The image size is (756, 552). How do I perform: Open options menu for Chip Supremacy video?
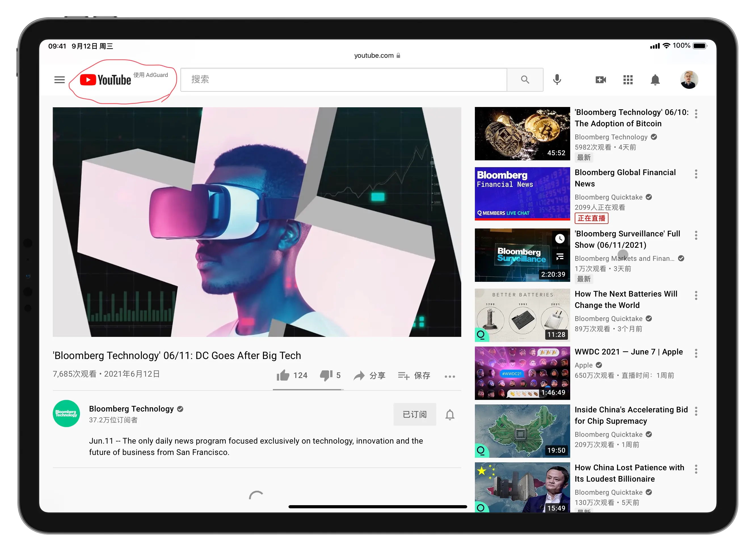point(696,411)
